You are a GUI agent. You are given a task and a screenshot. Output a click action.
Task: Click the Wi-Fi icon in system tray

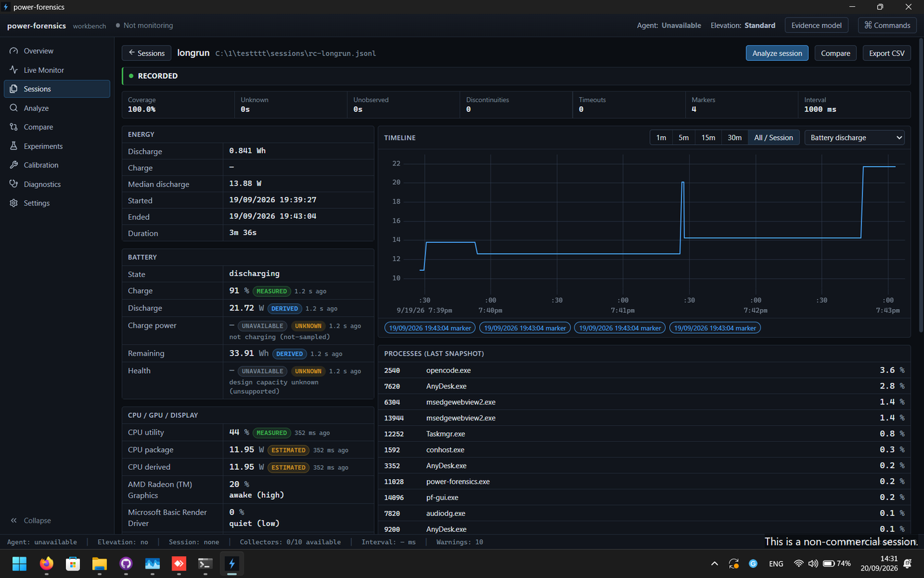(x=799, y=563)
